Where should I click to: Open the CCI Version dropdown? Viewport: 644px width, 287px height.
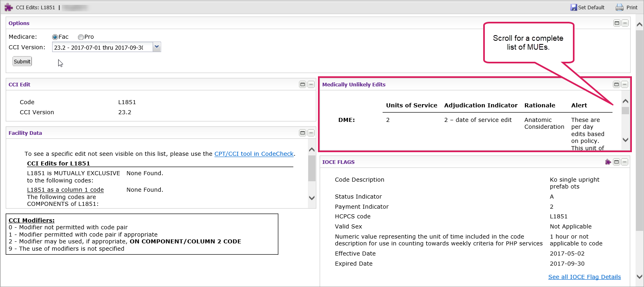157,47
